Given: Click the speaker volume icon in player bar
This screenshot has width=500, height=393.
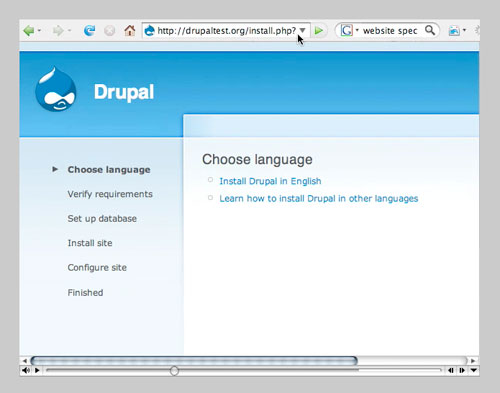Looking at the screenshot, I should (26, 370).
